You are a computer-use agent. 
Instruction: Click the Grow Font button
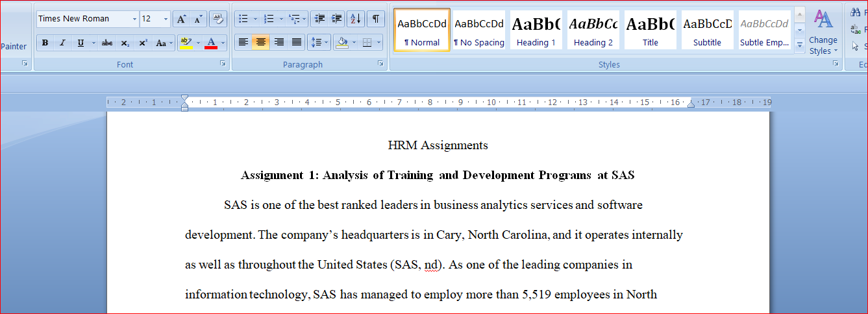tap(182, 19)
